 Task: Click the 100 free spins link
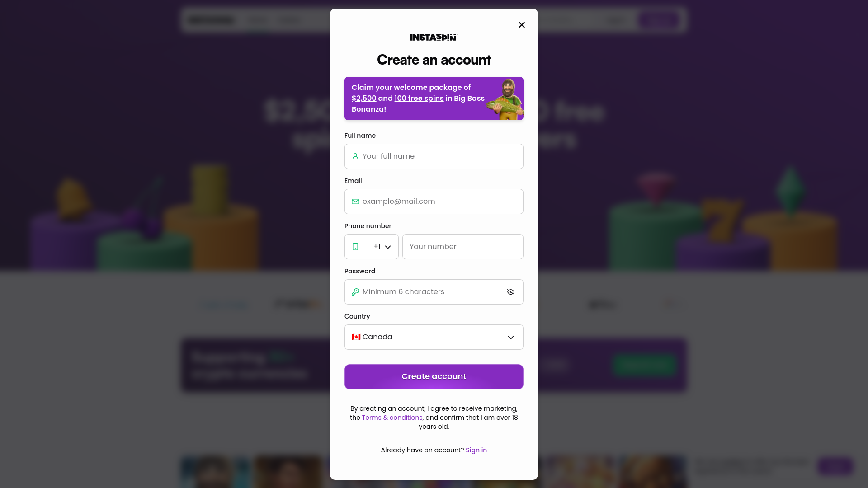click(419, 99)
